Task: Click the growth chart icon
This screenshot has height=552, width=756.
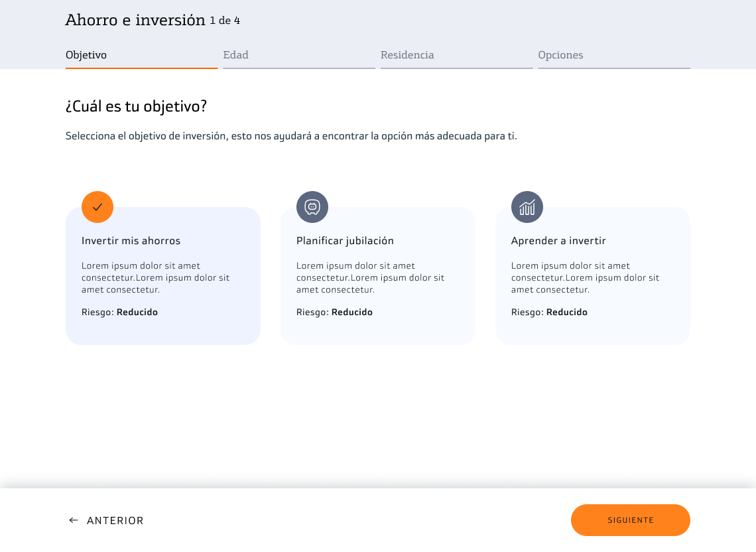Action: click(x=527, y=207)
